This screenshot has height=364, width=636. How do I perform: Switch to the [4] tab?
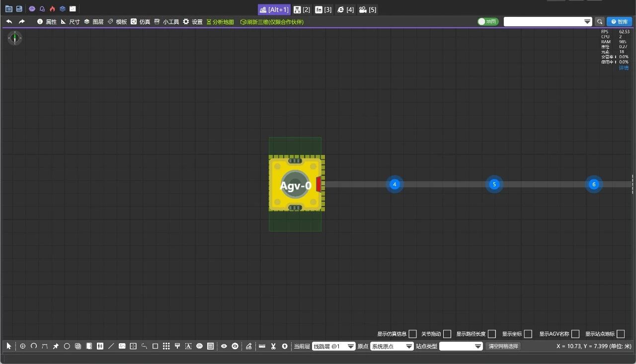(345, 9)
